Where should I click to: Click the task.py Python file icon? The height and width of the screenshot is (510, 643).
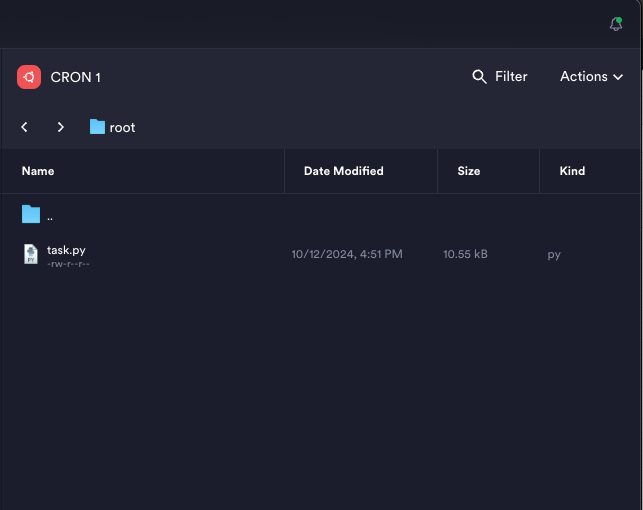[31, 254]
